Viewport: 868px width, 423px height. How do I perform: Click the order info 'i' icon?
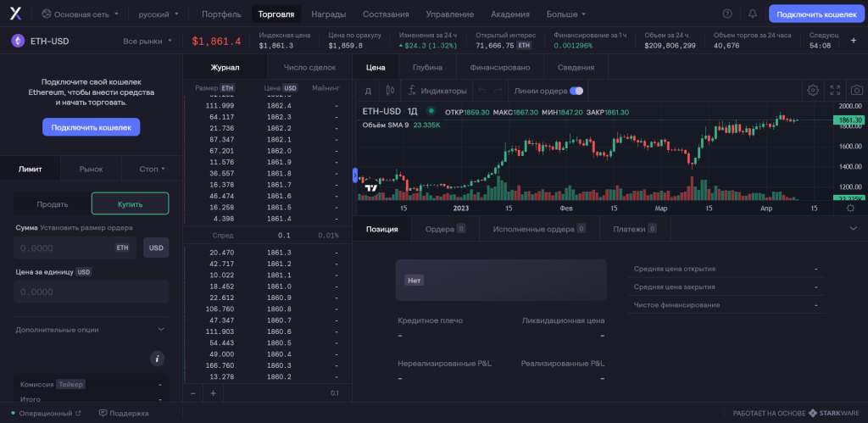[157, 359]
